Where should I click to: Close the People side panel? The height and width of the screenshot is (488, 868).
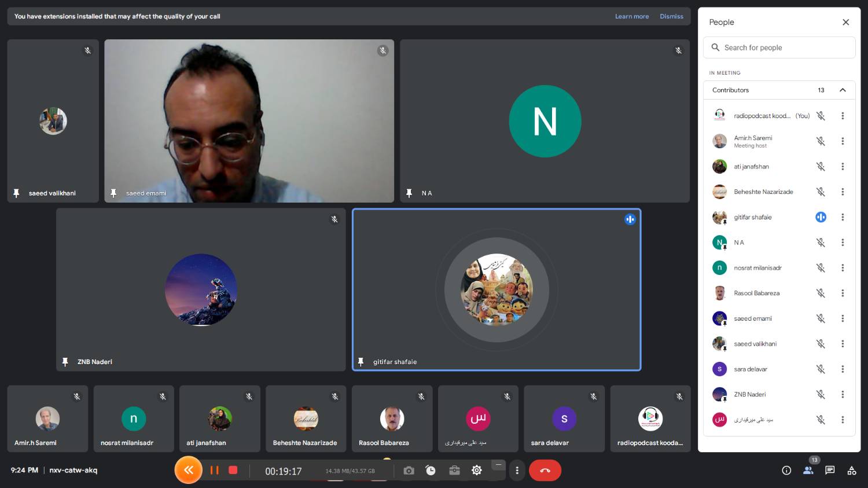point(845,22)
